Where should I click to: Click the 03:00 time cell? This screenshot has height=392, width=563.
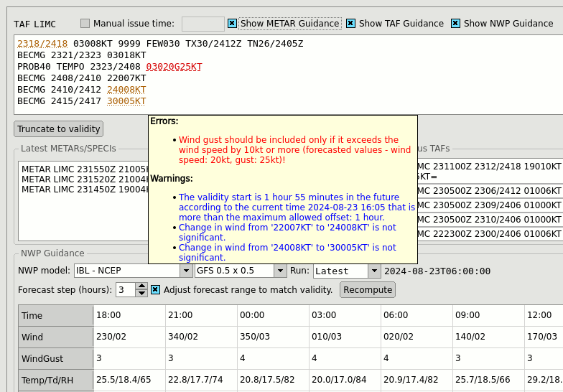(x=345, y=315)
